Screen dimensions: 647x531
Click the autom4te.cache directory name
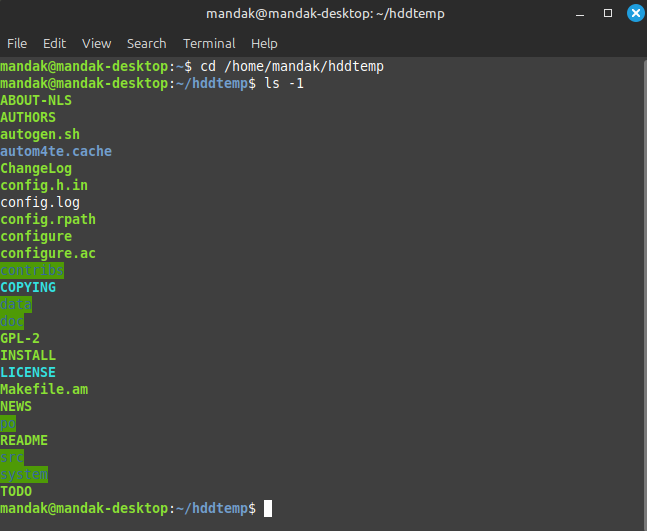click(x=56, y=151)
